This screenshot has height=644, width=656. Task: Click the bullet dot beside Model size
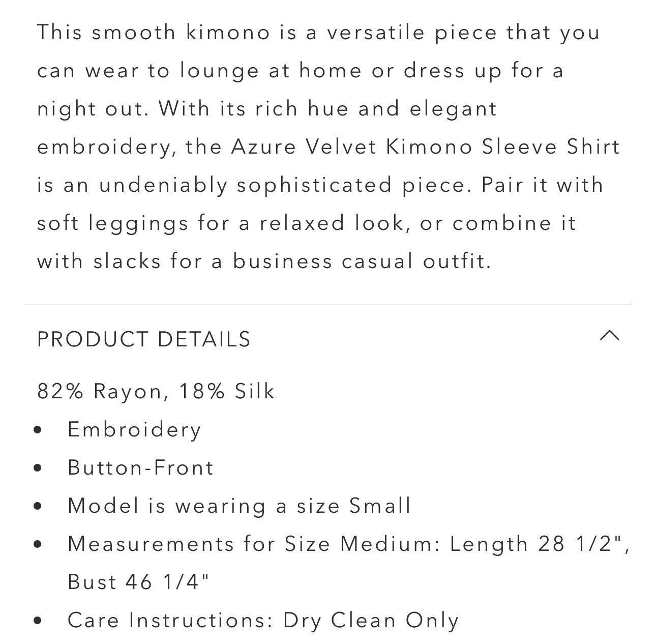tap(38, 507)
